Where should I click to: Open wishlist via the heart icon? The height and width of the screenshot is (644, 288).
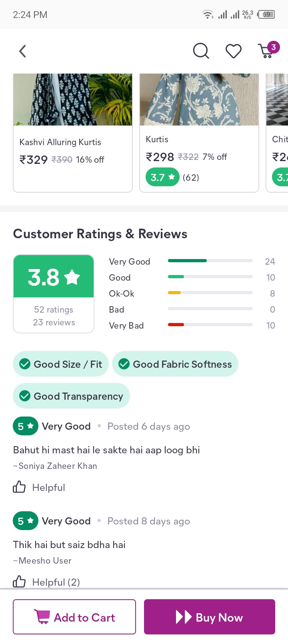pos(234,51)
